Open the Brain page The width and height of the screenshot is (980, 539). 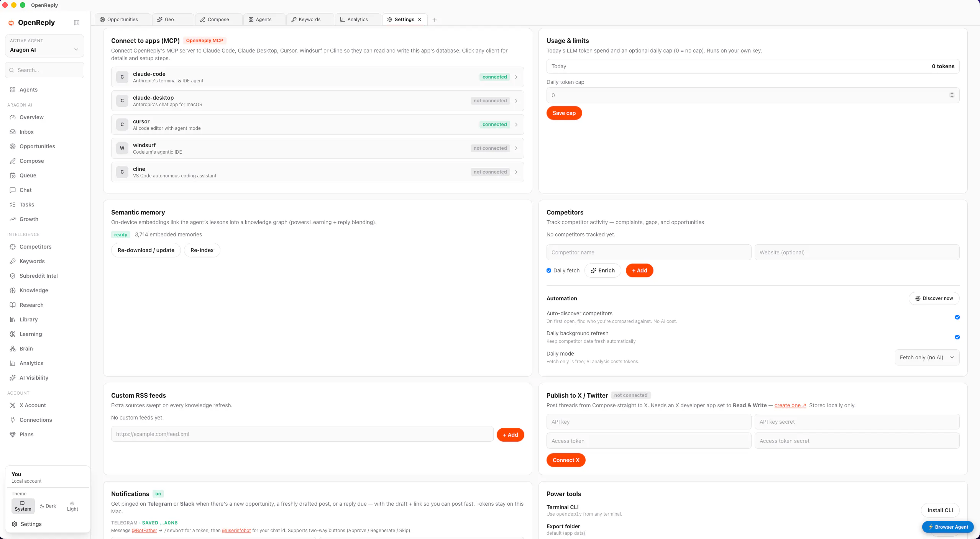[x=26, y=349]
